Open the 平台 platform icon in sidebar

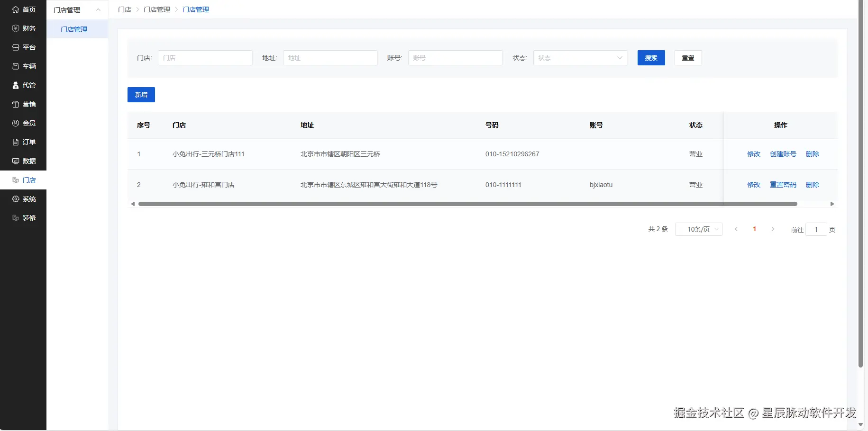click(x=16, y=47)
